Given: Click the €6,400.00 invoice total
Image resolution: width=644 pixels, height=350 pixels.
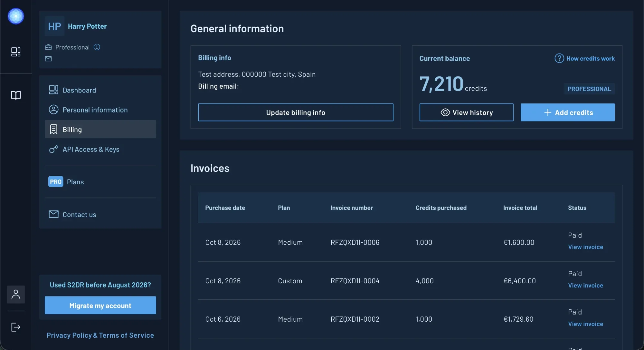Looking at the screenshot, I should point(519,281).
